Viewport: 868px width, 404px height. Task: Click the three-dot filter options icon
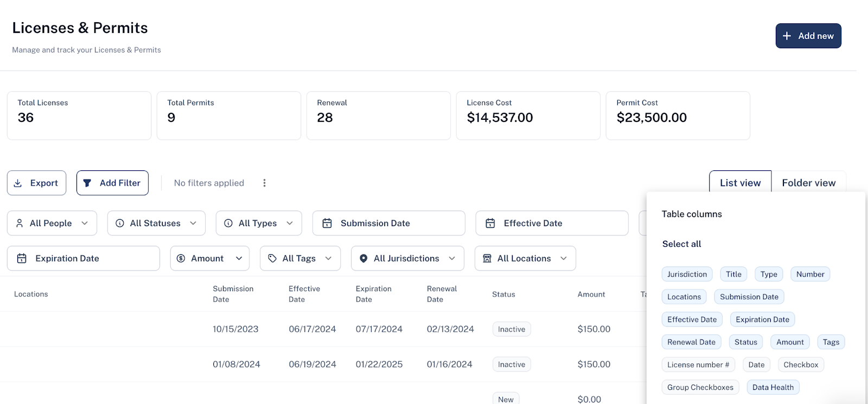(264, 183)
